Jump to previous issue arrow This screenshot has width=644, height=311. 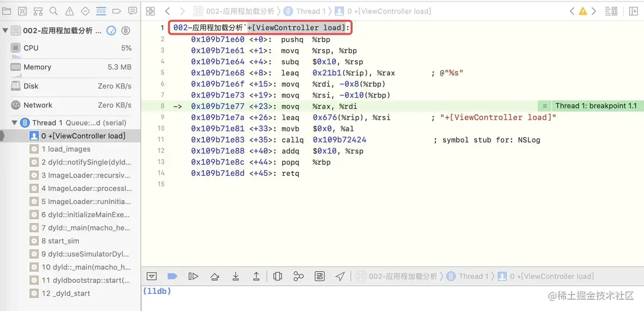[x=572, y=11]
